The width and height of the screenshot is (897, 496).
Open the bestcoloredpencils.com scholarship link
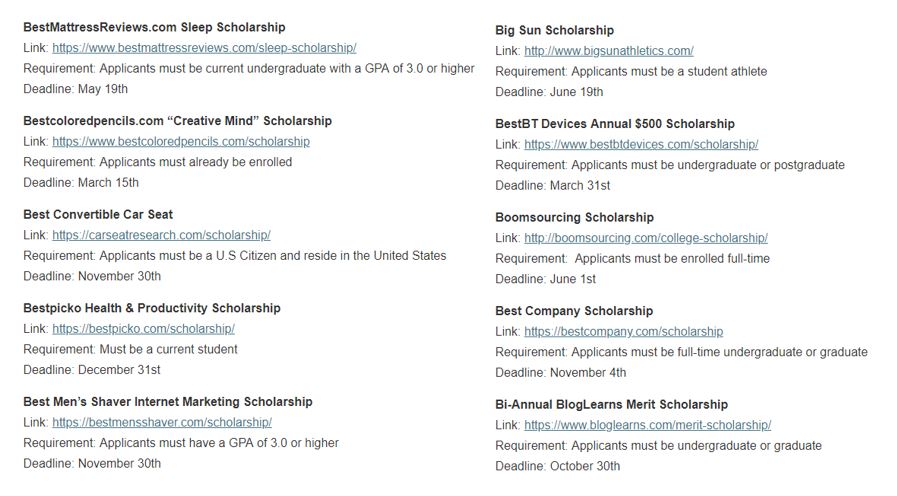pyautogui.click(x=181, y=141)
